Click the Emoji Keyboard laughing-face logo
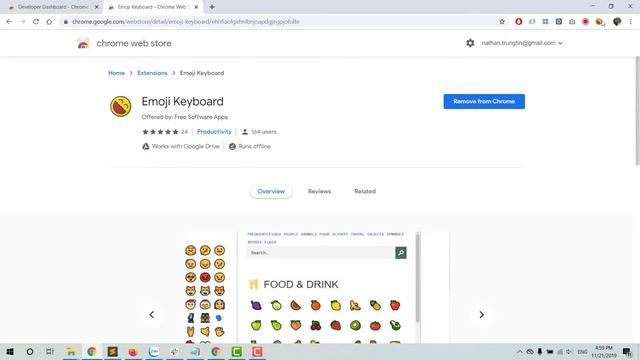Viewport: 640px width, 360px height. point(121,106)
